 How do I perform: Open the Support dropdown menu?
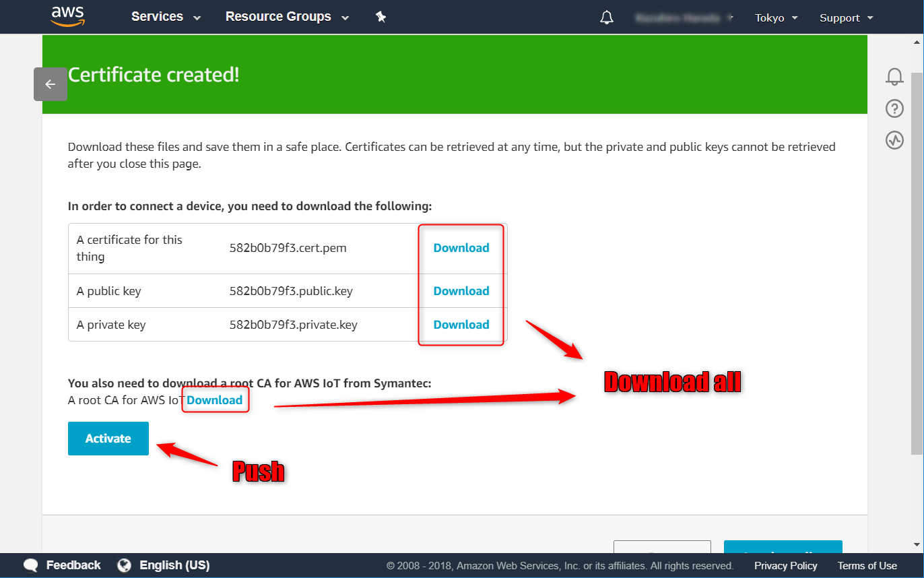pos(846,18)
